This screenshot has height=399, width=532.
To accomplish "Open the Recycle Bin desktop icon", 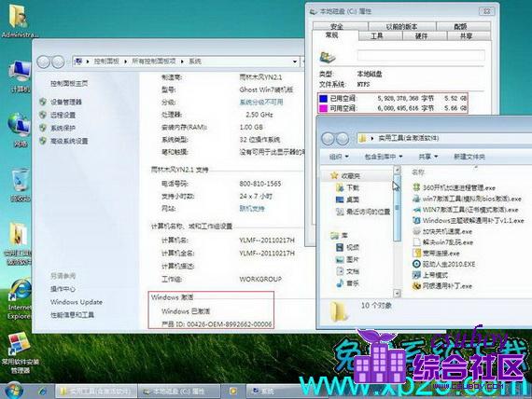I will [x=20, y=185].
